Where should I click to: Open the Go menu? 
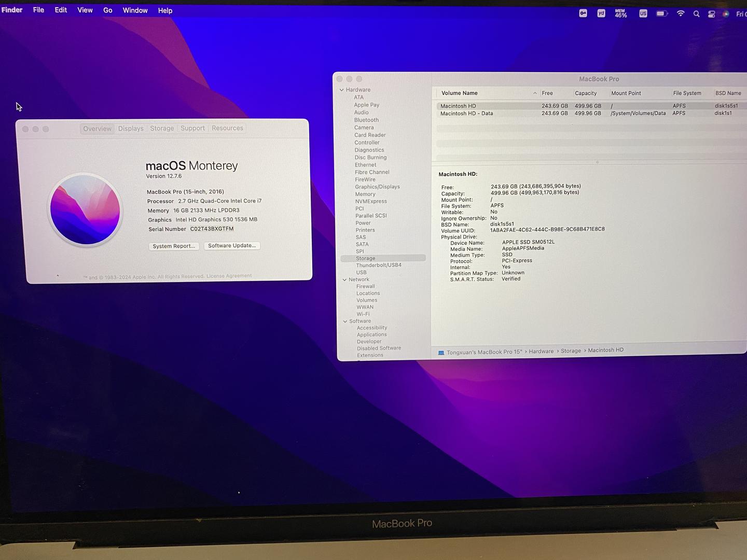[x=107, y=10]
